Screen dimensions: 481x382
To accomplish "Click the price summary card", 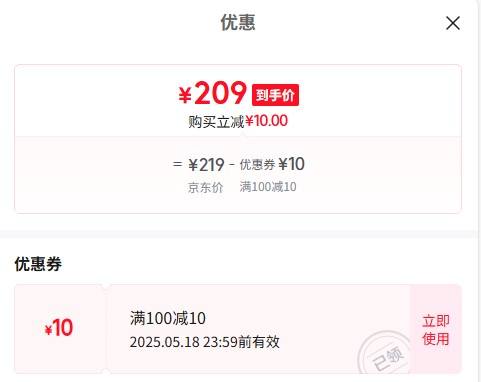I will [x=238, y=139].
